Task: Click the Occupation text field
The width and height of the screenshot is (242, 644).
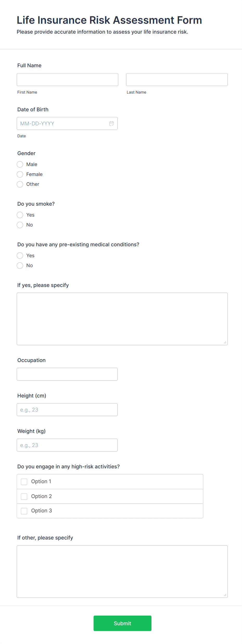Action: point(67,374)
